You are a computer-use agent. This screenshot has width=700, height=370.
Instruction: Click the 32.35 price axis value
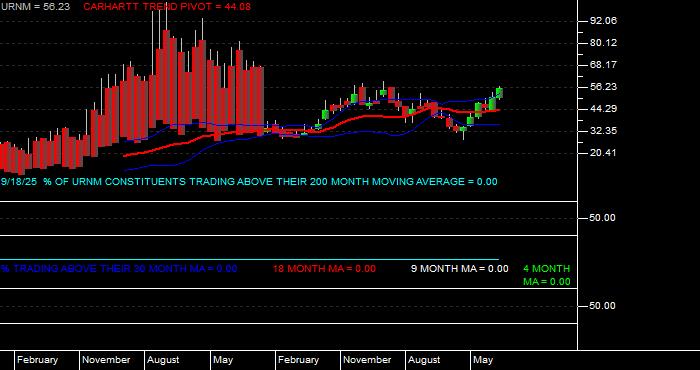tap(603, 131)
